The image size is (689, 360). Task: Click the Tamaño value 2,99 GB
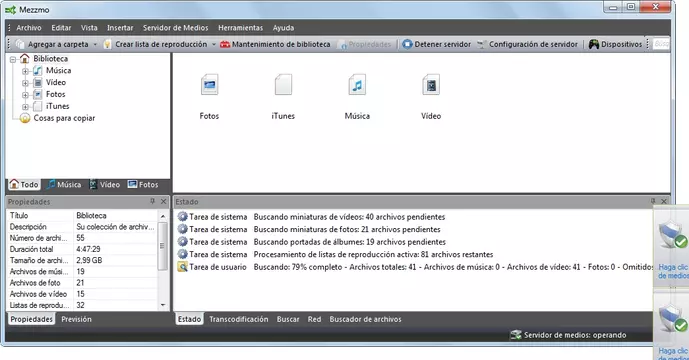pos(89,260)
